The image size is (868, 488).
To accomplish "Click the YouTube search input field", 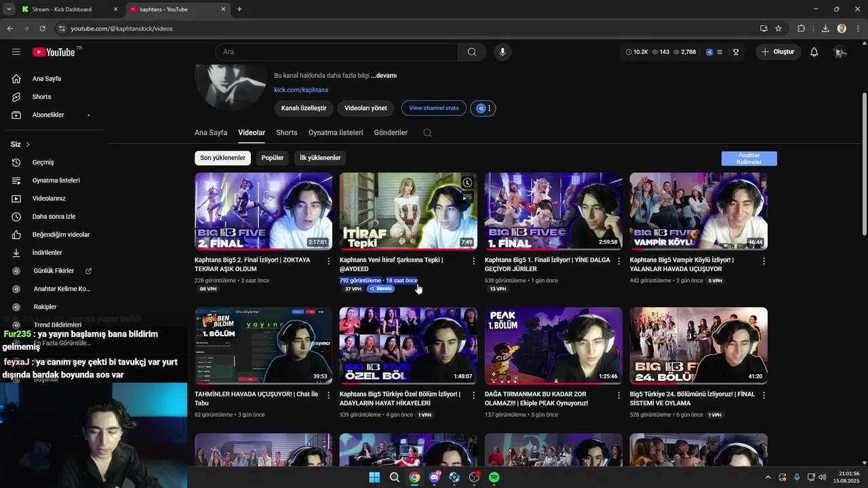I will (x=336, y=52).
